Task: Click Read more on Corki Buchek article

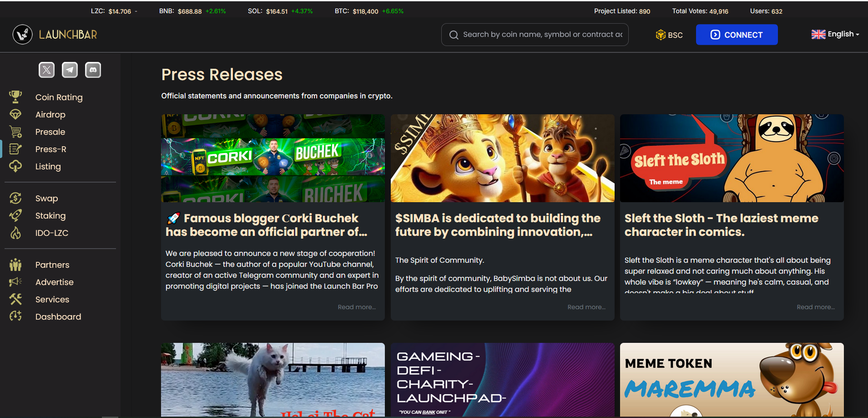Action: pyautogui.click(x=357, y=307)
